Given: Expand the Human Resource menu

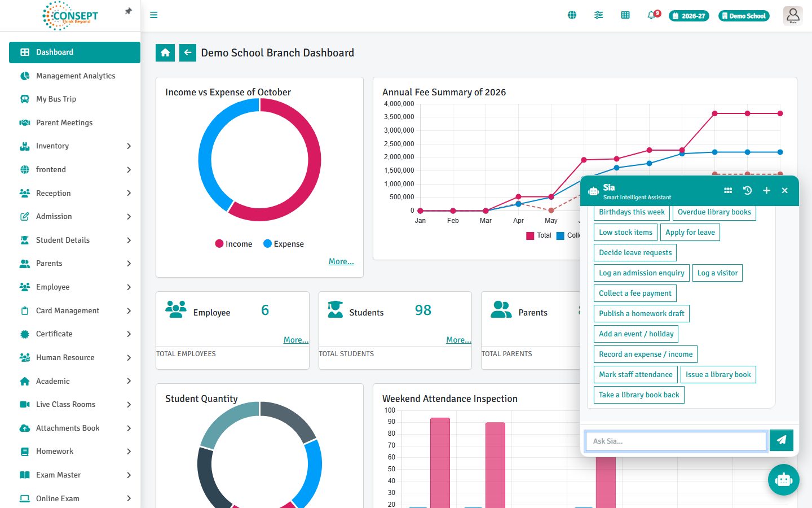Looking at the screenshot, I should pos(74,358).
